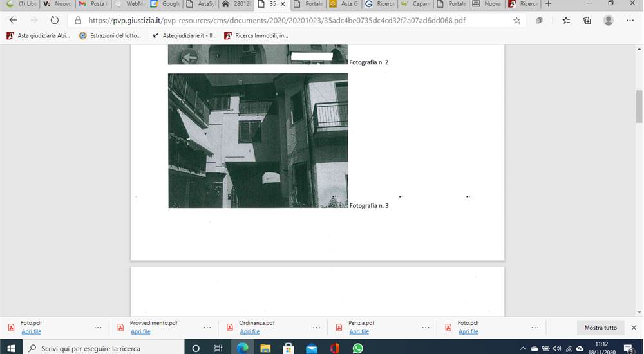Image resolution: width=644 pixels, height=354 pixels.
Task: Click the Perizia.pdf file icon
Action: pos(339,328)
